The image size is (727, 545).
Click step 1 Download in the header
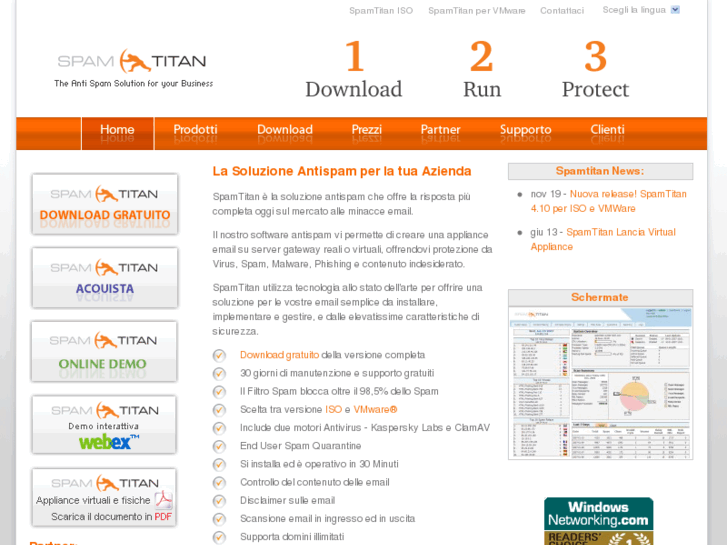click(354, 70)
